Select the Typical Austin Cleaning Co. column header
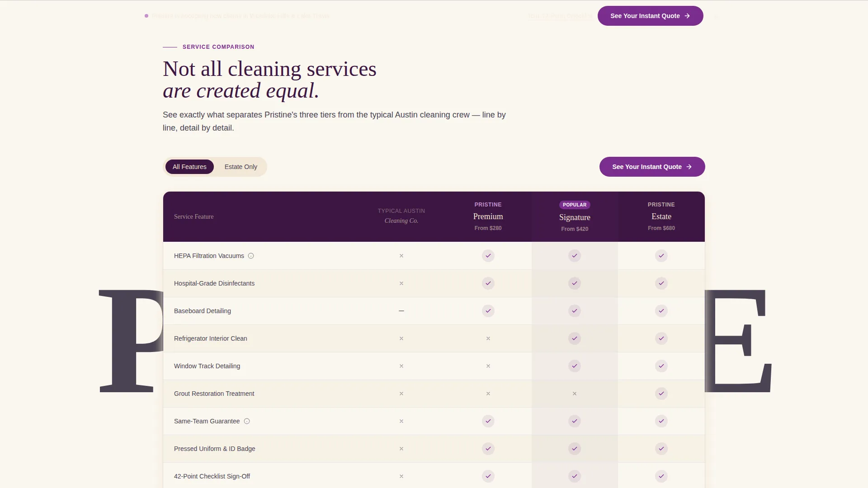The width and height of the screenshot is (868, 488). tap(401, 216)
